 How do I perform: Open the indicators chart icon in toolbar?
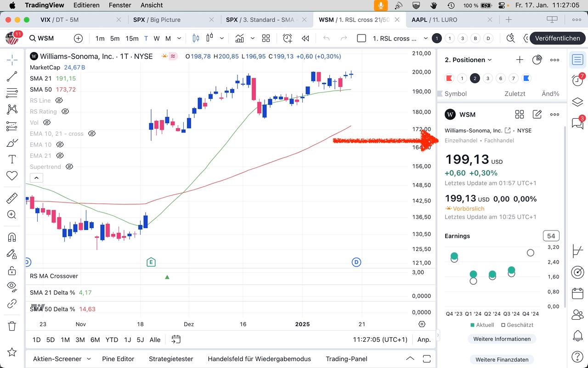pos(239,38)
